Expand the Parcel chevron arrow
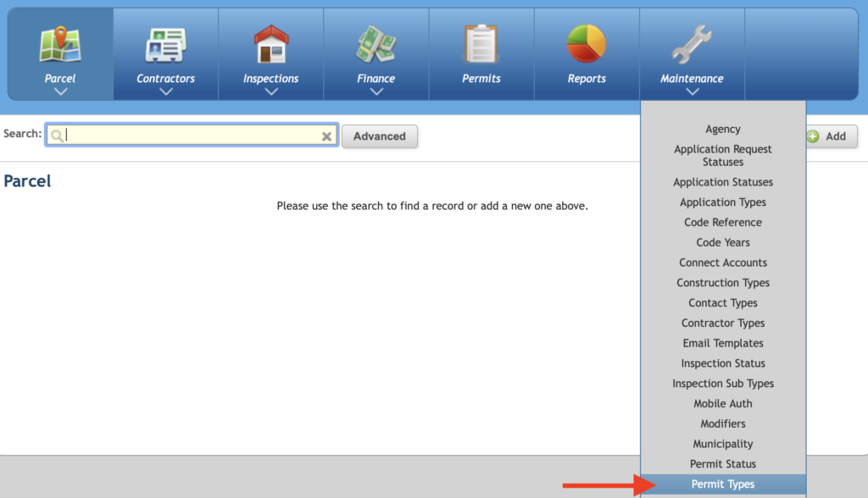 pos(60,91)
